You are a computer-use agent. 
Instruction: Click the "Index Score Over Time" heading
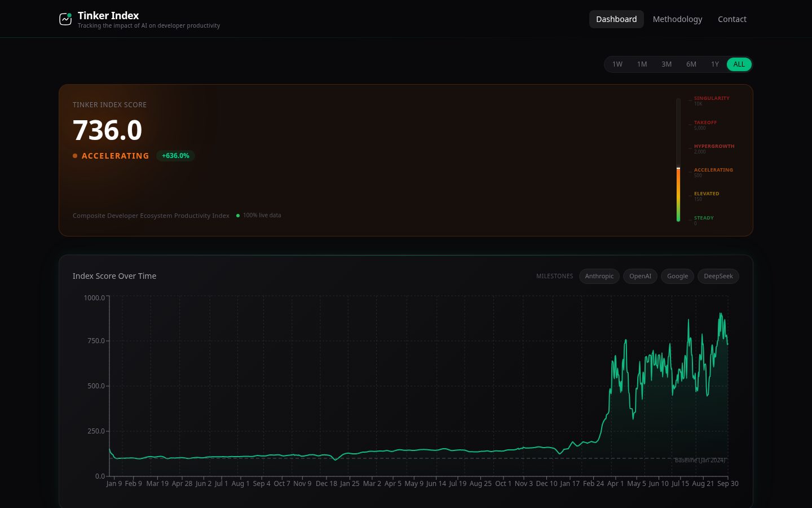coord(114,276)
